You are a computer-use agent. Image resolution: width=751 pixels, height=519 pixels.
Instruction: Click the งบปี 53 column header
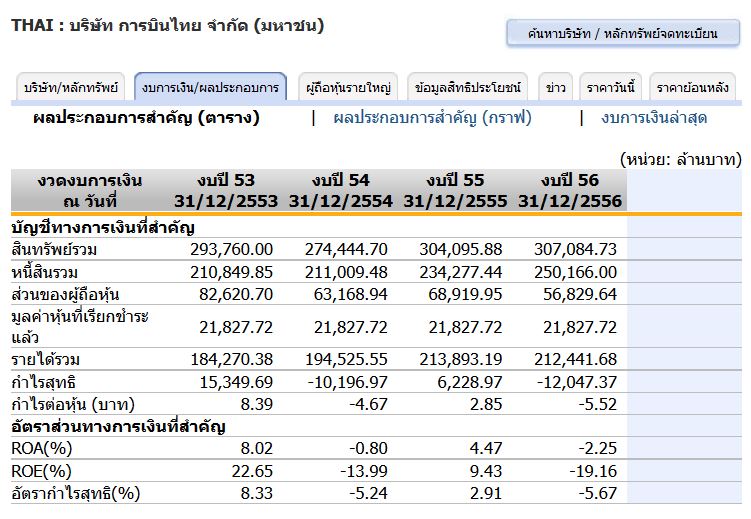(x=226, y=191)
